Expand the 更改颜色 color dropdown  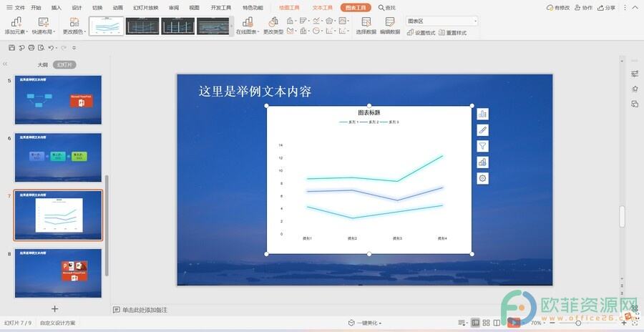click(74, 32)
